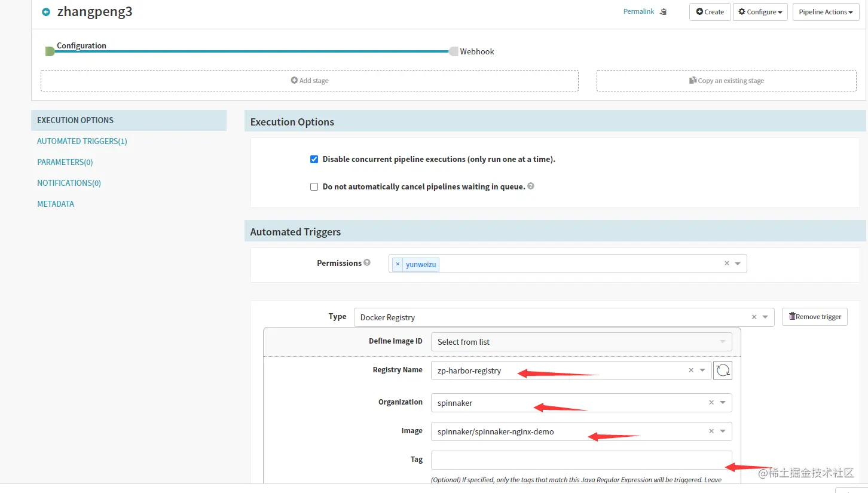Viewport: 868px width, 493px height.
Task: Click Remove trigger button
Action: [815, 317]
